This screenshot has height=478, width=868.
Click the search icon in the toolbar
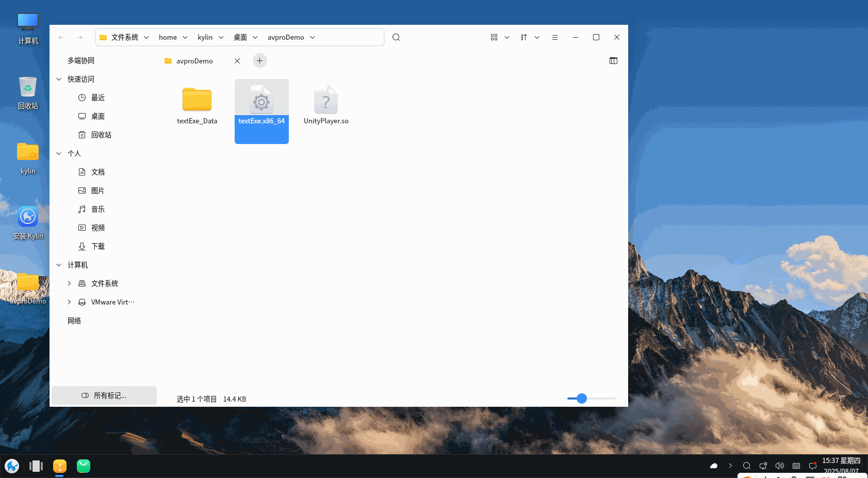(396, 37)
